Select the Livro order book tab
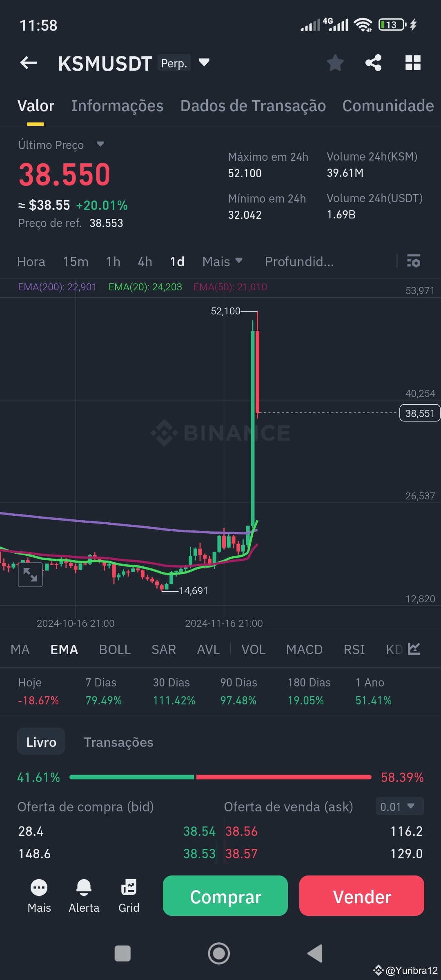Viewport: 441px width, 980px height. tap(41, 742)
